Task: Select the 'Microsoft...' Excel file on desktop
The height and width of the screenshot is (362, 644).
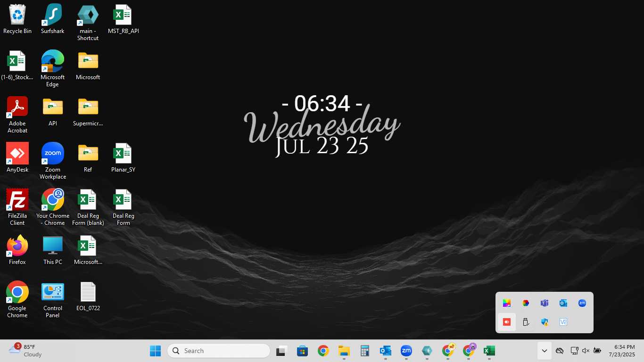Action: 88,250
